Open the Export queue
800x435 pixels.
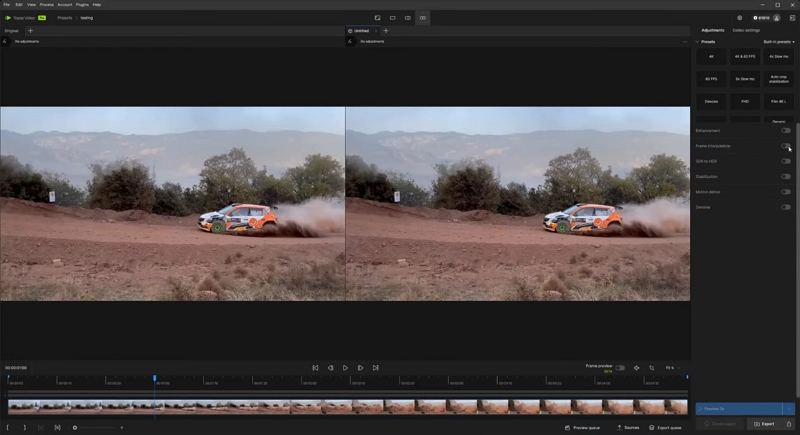coord(665,427)
